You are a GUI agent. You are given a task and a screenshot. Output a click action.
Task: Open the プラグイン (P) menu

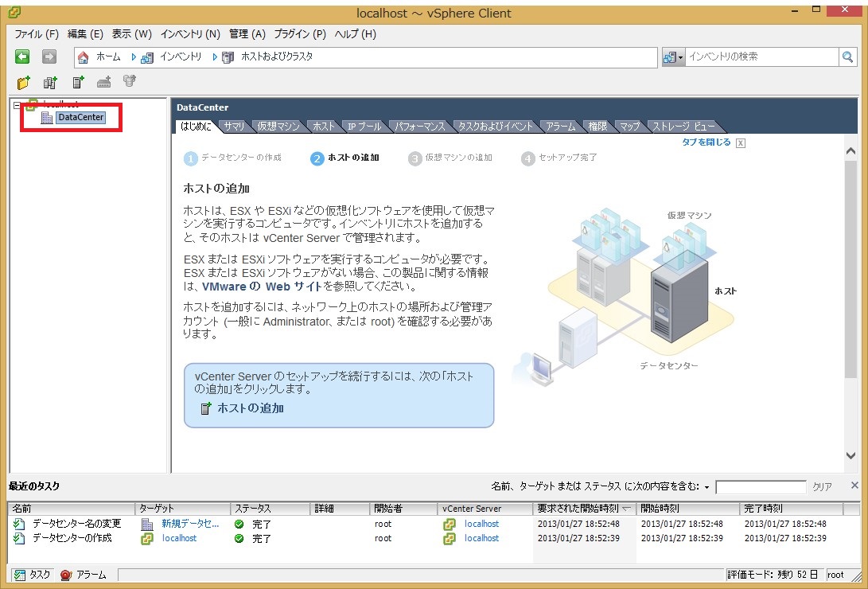point(300,33)
